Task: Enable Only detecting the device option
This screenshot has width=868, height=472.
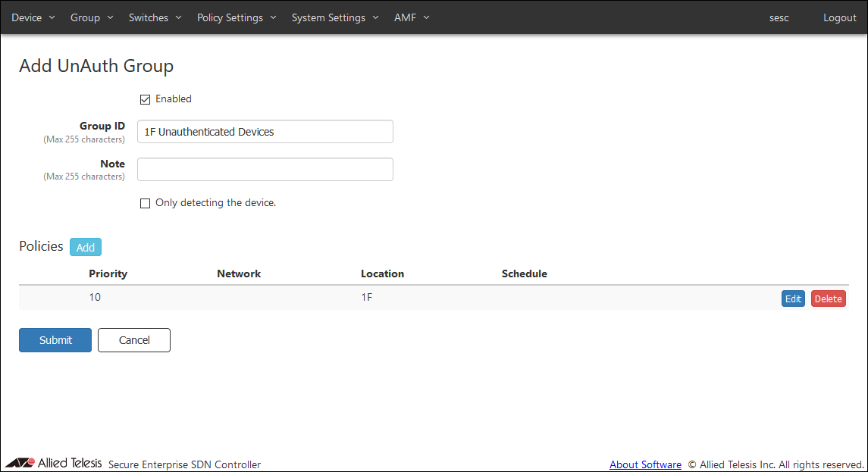Action: click(x=146, y=203)
